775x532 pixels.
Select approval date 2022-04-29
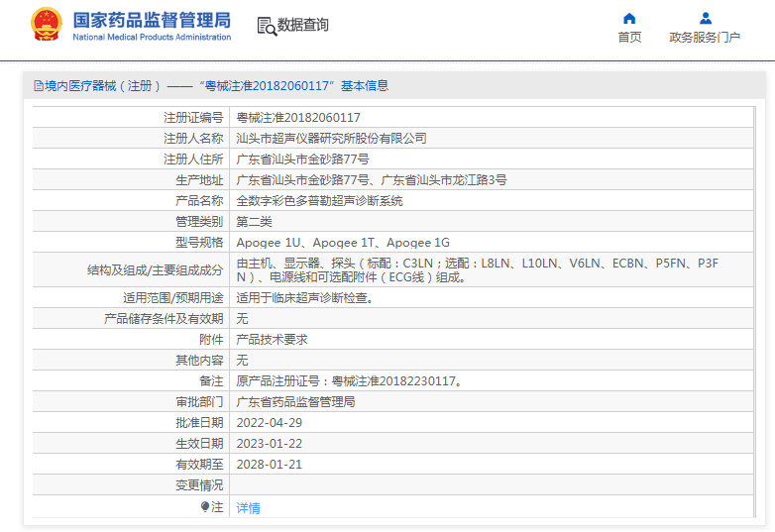point(269,423)
